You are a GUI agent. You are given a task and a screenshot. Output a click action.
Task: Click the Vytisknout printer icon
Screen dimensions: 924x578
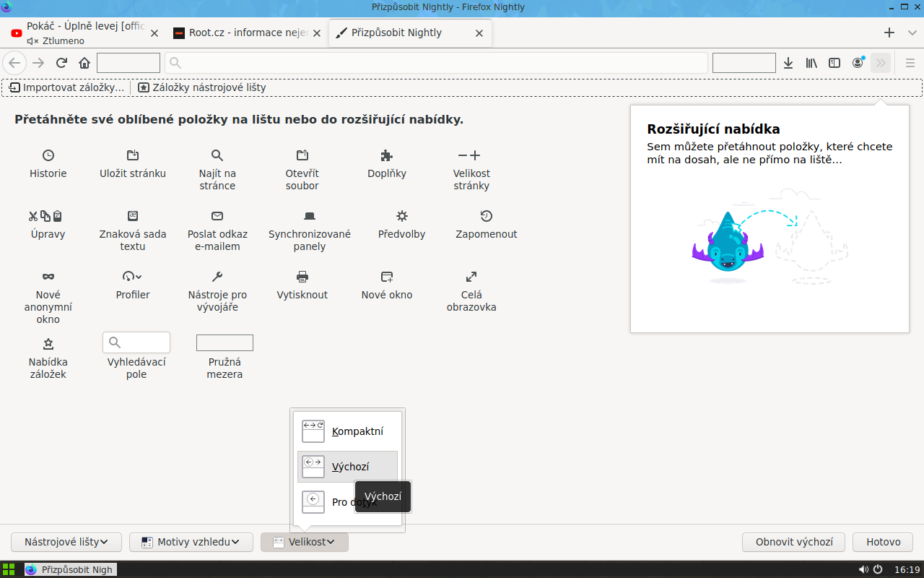coord(302,277)
